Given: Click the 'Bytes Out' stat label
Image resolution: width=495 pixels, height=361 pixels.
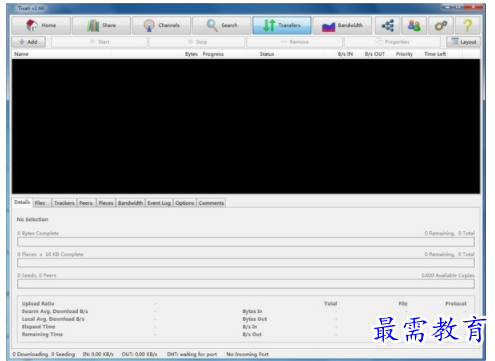Looking at the screenshot, I should (255, 319).
